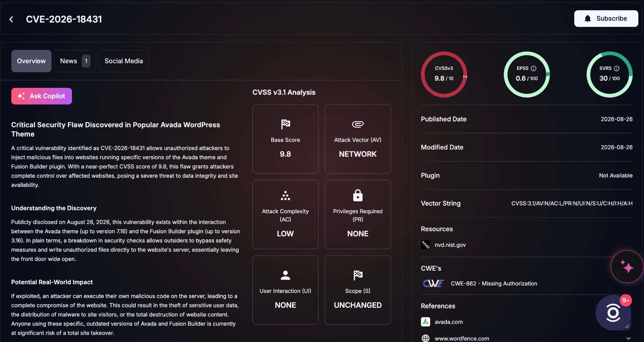The image size is (644, 342).
Task: Visit the www.wordfence.com reference
Action: tap(462, 338)
